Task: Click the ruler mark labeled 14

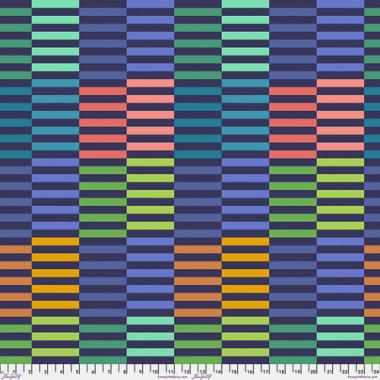Action: (x=218, y=372)
